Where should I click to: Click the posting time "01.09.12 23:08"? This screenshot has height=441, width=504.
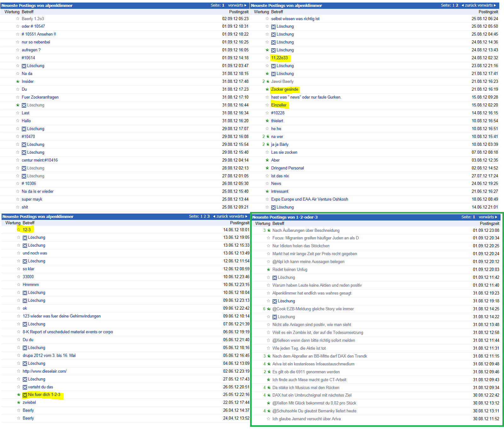point(486,231)
